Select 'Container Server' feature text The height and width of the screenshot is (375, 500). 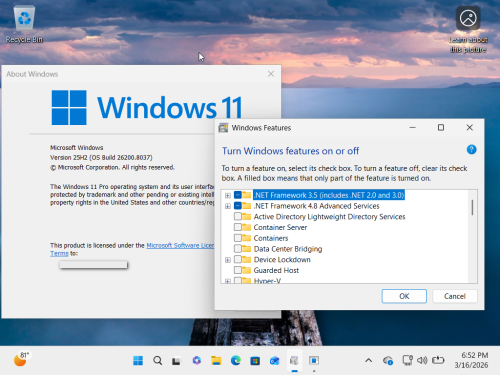[x=280, y=227]
